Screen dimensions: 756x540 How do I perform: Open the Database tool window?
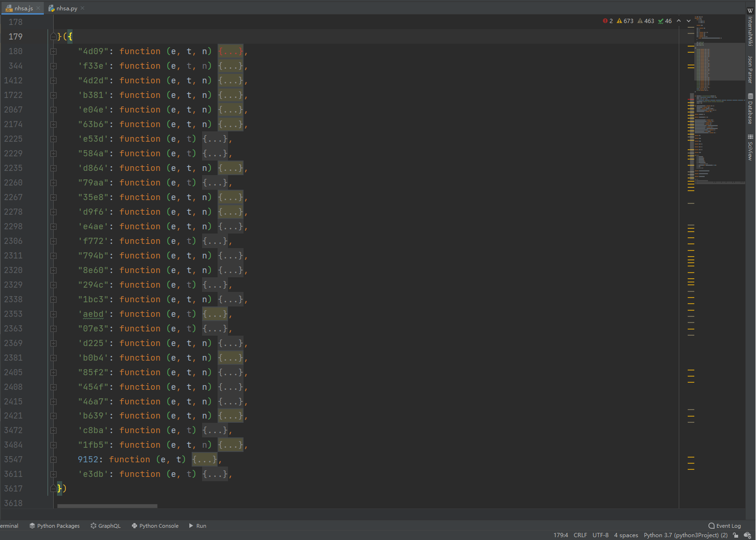751,109
